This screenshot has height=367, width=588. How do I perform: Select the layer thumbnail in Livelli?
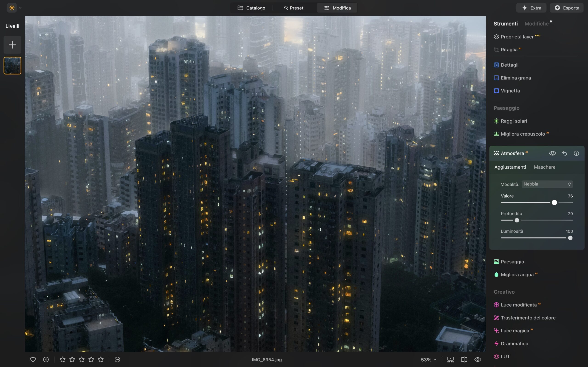coord(12,66)
